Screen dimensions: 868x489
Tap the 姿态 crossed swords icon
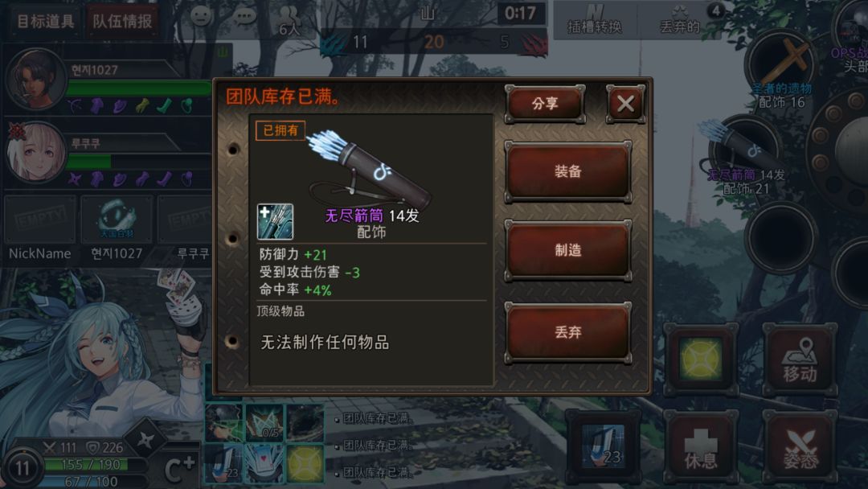tap(800, 447)
